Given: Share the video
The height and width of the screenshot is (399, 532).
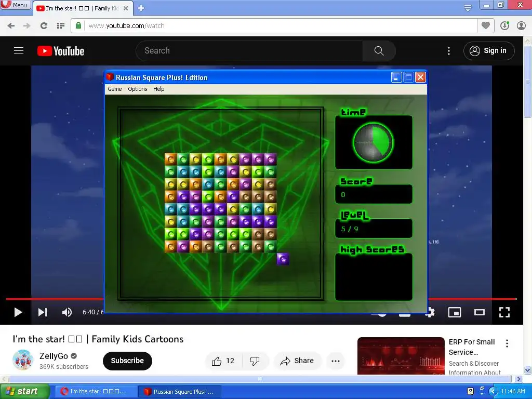Looking at the screenshot, I should point(298,361).
